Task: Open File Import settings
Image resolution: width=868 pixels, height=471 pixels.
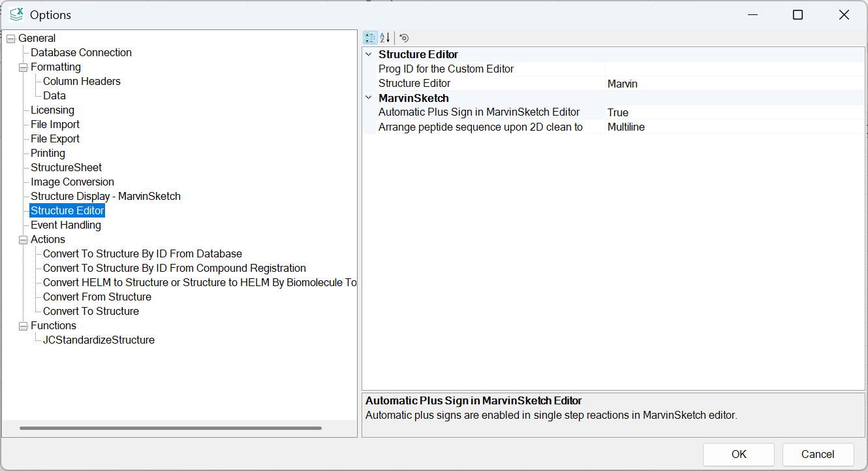Action: pos(55,125)
